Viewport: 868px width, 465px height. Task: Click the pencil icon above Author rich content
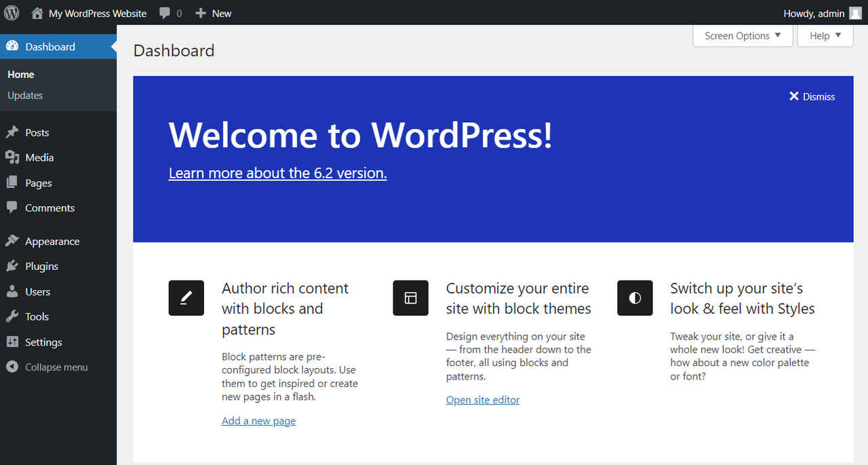tap(186, 298)
